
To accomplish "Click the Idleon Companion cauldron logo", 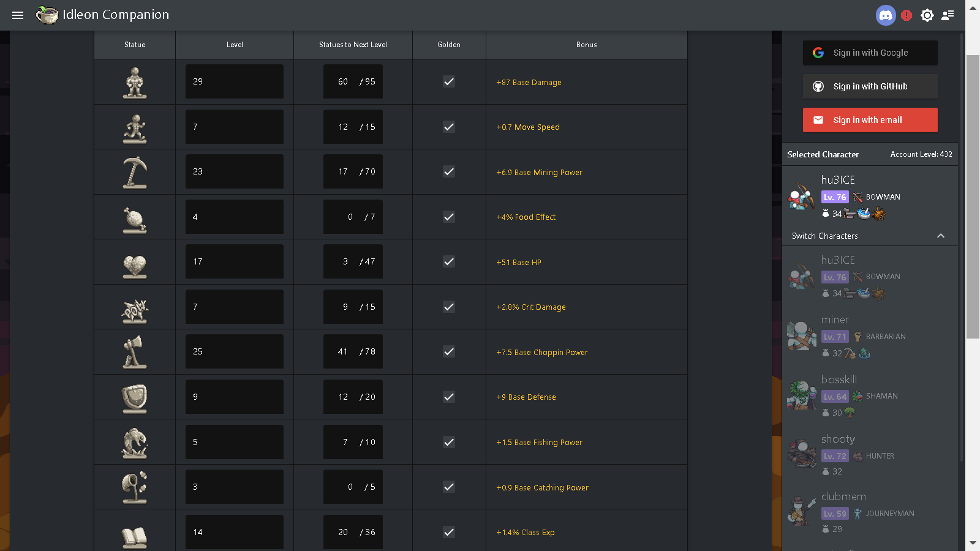I will tap(46, 15).
